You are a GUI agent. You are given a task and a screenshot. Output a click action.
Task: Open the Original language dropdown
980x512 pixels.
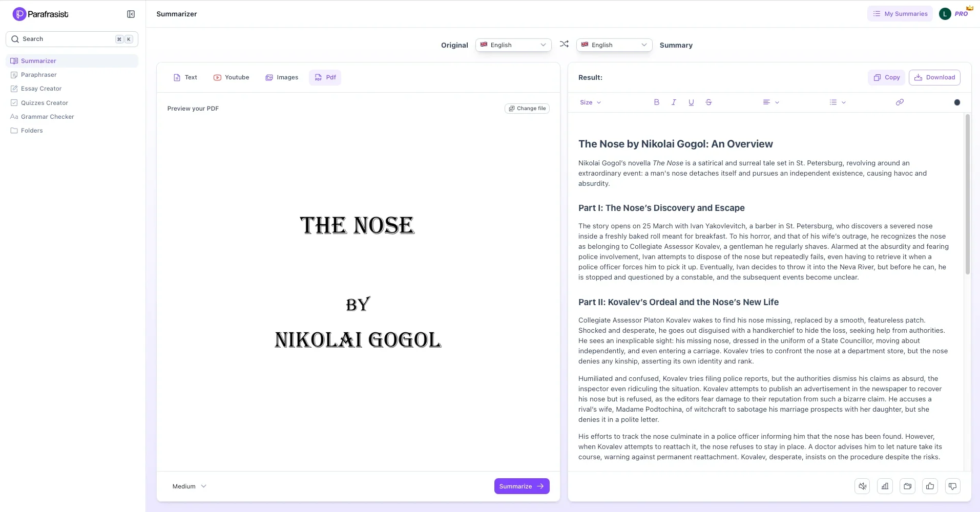click(x=513, y=45)
